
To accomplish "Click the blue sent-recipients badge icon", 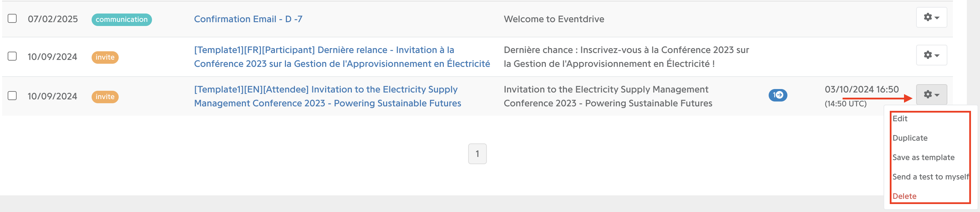I will click(778, 95).
